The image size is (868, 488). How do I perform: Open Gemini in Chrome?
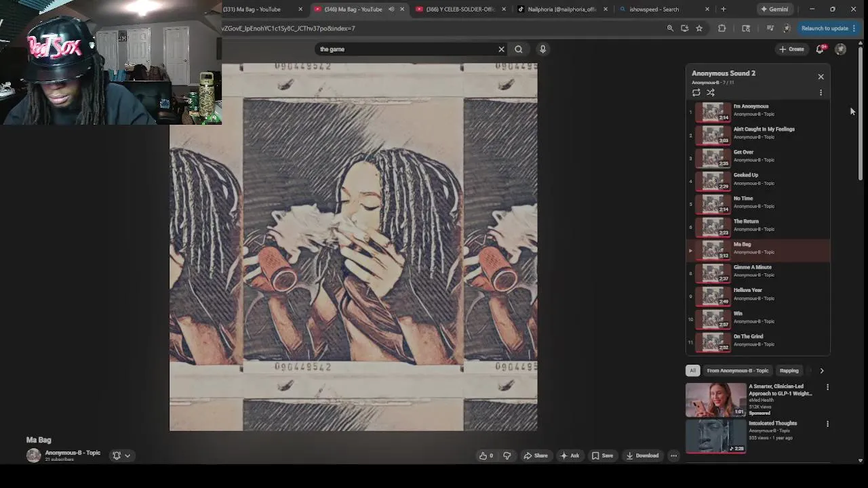pos(774,9)
